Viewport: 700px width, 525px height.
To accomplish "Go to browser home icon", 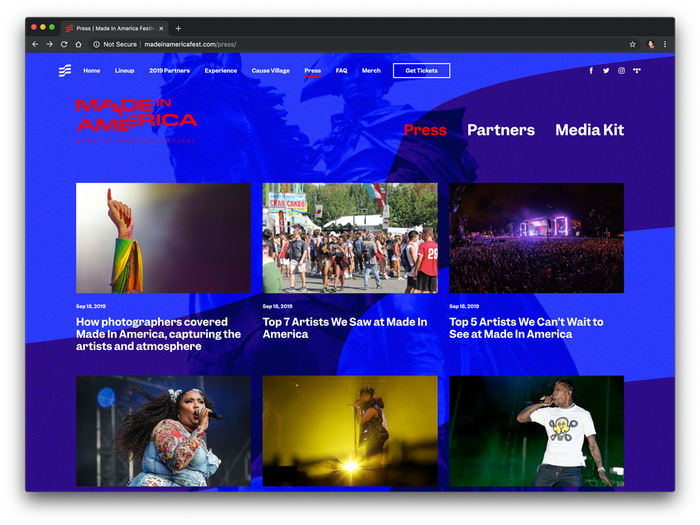I will click(78, 44).
